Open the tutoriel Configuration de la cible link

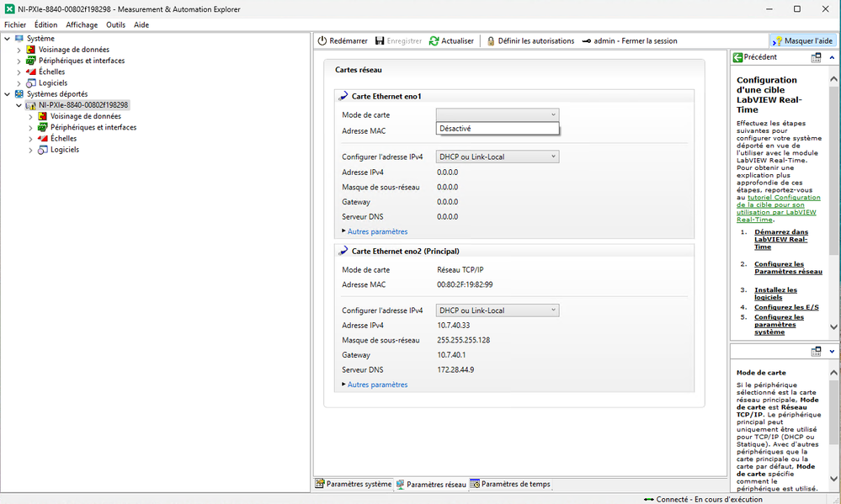pyautogui.click(x=778, y=209)
